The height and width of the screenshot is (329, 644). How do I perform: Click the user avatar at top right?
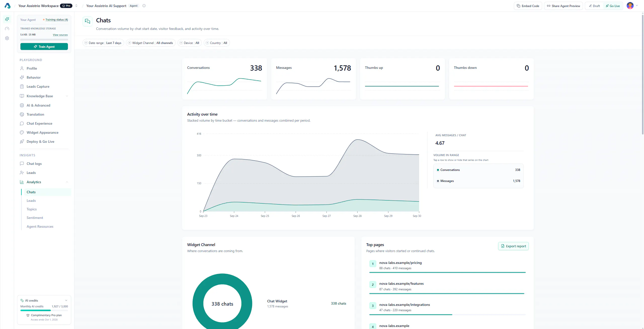tap(630, 6)
